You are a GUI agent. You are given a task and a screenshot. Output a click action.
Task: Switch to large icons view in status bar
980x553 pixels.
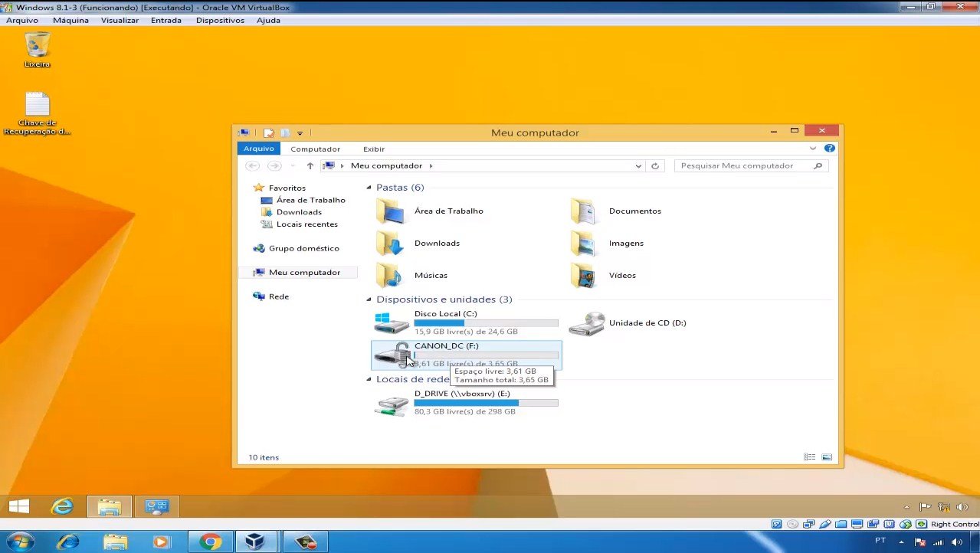click(x=827, y=457)
